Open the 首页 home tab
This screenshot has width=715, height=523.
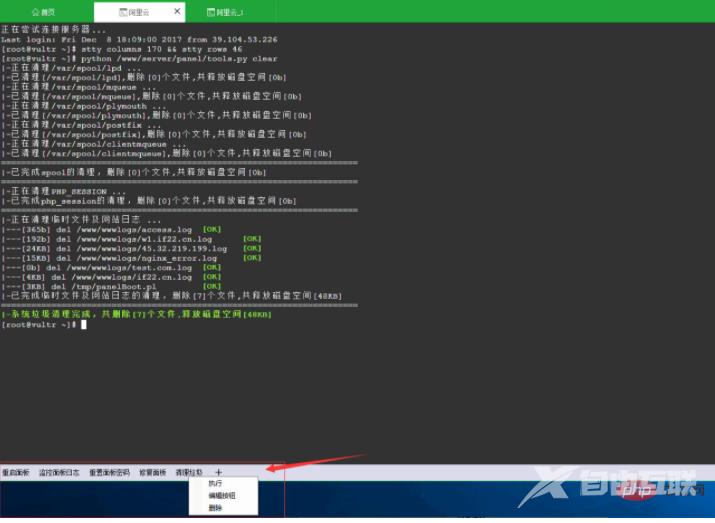[45, 12]
